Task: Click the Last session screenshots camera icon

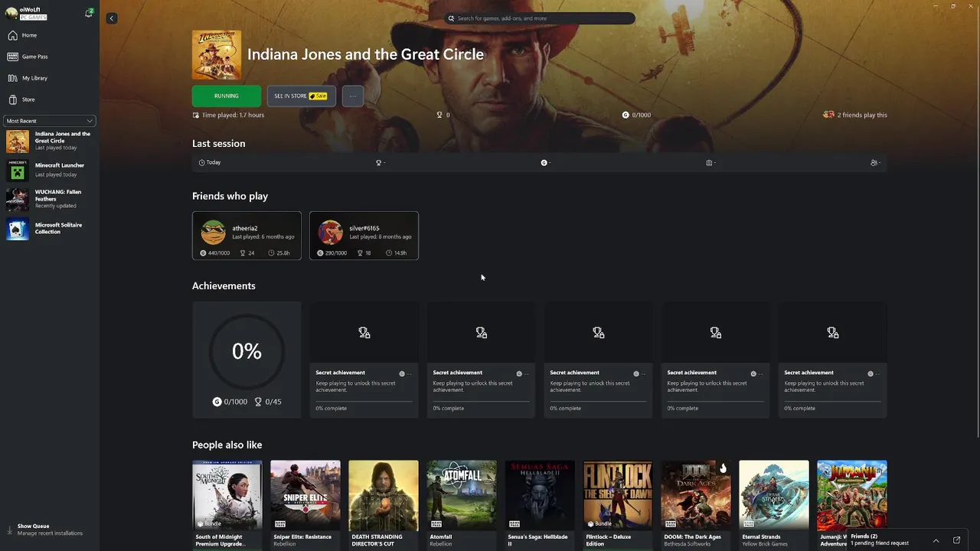Action: pos(709,162)
